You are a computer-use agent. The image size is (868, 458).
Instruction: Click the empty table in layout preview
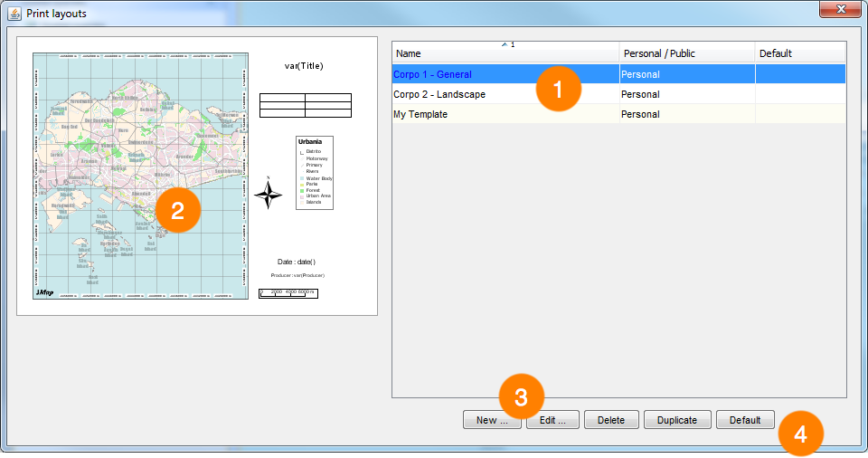click(x=306, y=105)
